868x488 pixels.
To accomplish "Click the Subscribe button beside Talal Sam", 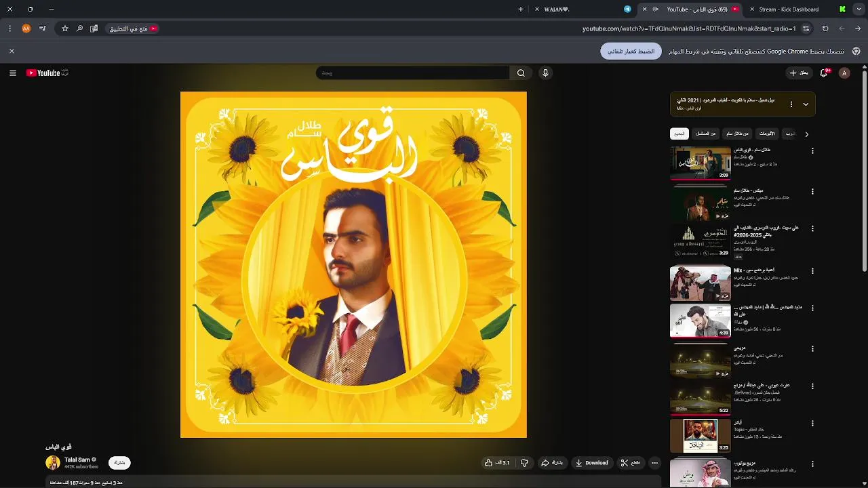I will tap(119, 463).
